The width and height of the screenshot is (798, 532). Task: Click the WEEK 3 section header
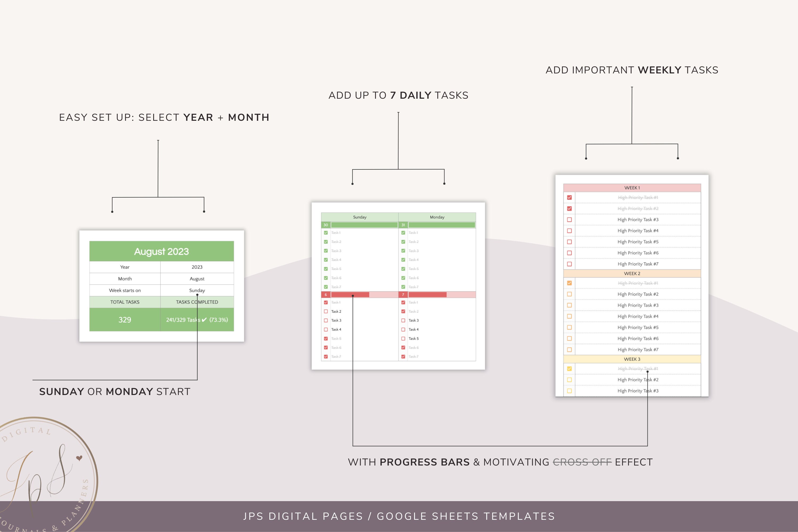(x=632, y=359)
